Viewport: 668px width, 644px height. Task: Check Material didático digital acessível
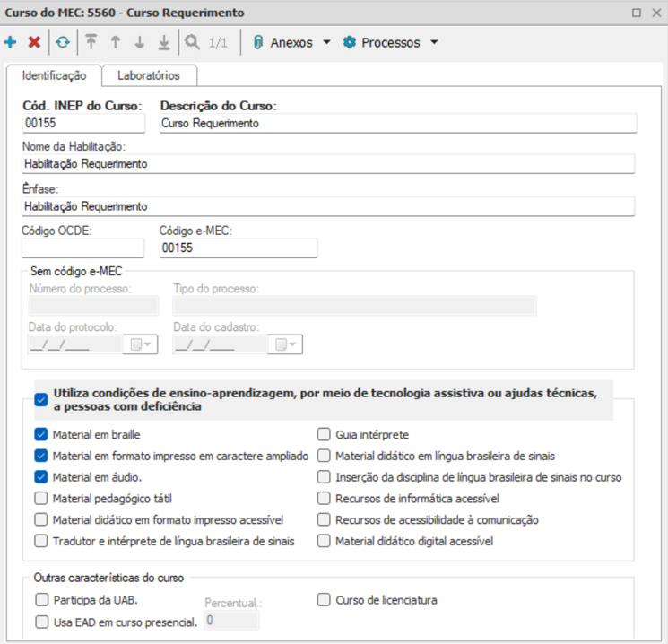(x=324, y=541)
